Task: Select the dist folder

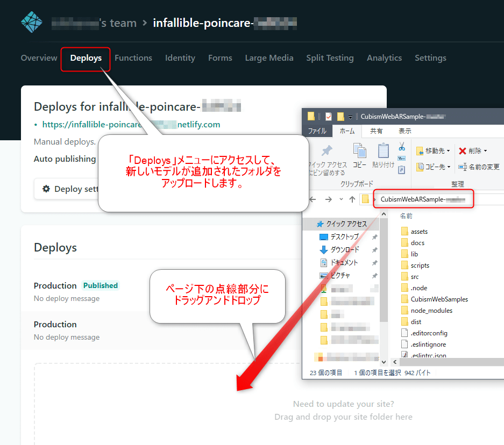Action: (x=411, y=321)
